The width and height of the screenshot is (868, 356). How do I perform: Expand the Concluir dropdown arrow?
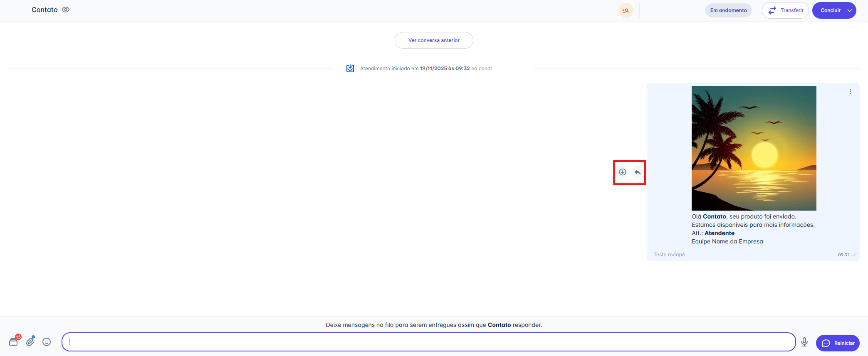[x=850, y=10]
